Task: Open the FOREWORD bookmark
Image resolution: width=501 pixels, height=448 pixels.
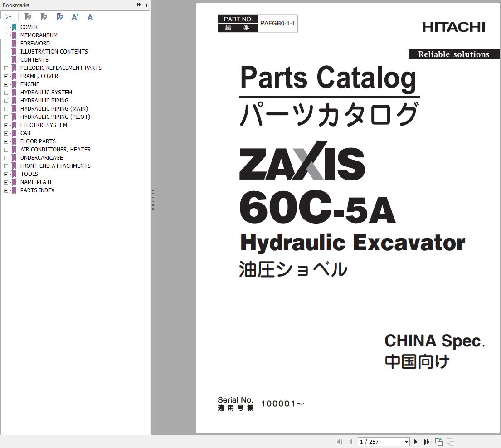Action: 35,44
